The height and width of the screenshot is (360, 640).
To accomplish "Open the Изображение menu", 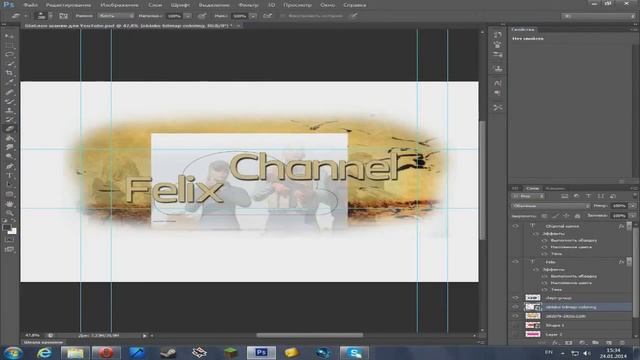I will coord(119,5).
